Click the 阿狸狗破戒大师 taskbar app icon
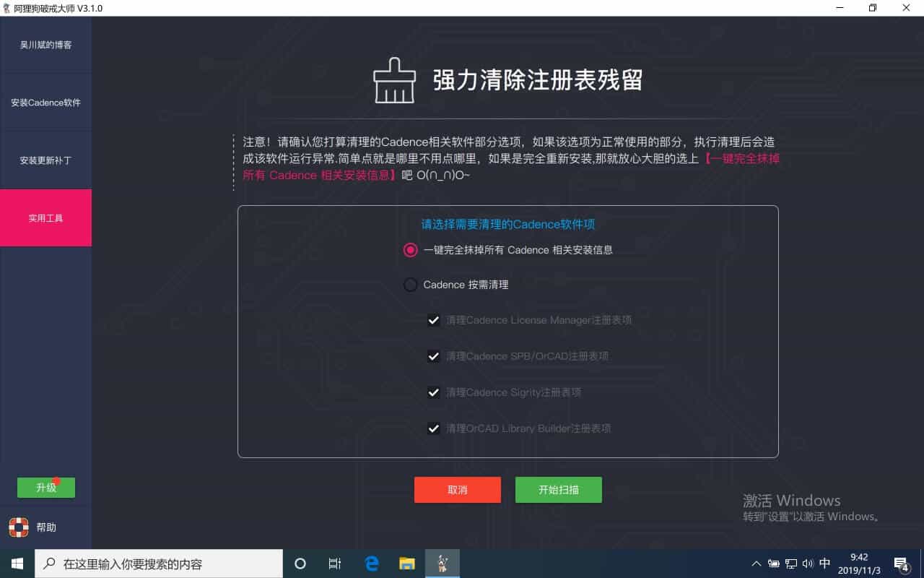924x578 pixels. coord(442,564)
